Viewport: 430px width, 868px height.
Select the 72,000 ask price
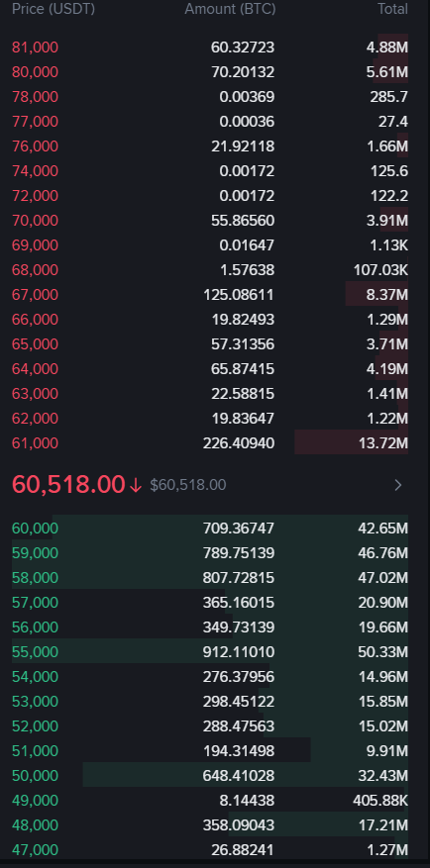pyautogui.click(x=35, y=196)
